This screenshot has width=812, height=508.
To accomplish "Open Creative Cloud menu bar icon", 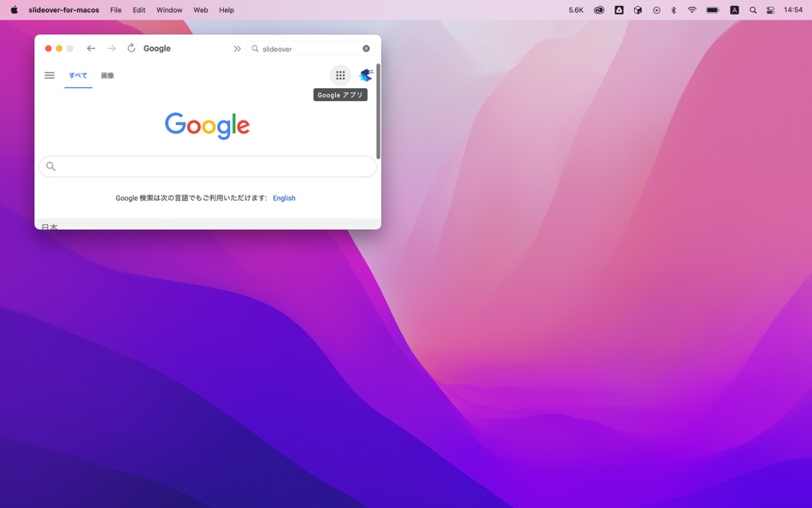I will point(598,10).
